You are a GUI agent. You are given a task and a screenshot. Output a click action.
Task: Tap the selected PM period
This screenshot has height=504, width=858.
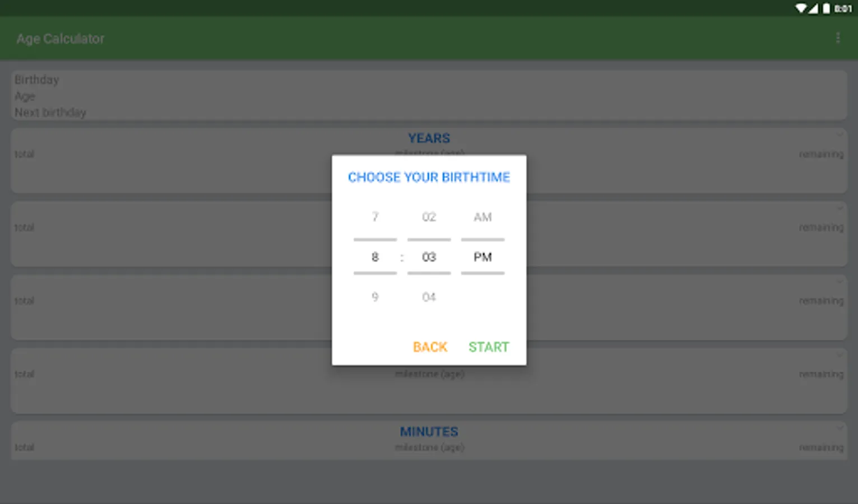(483, 257)
